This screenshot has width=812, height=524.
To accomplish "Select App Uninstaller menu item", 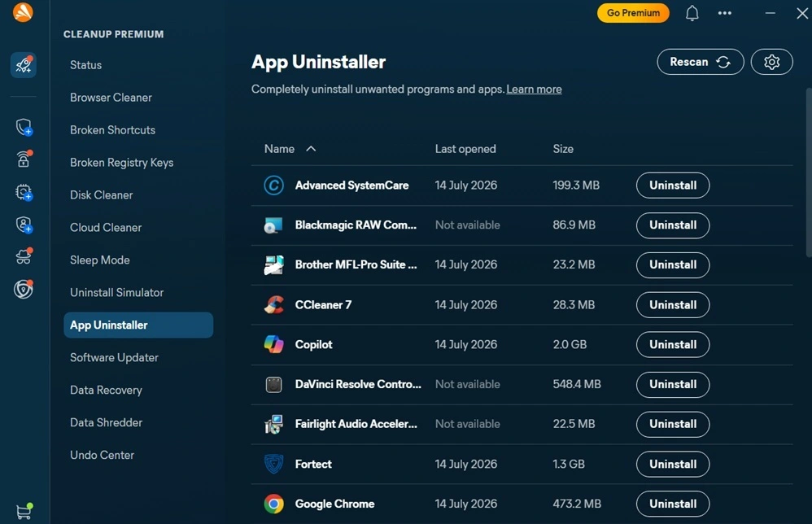I will pyautogui.click(x=138, y=325).
